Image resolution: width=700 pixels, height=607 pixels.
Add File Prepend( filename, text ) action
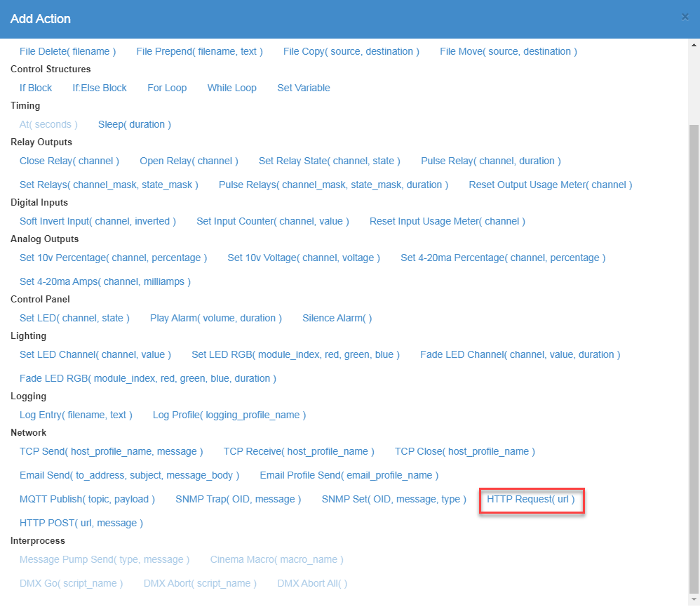coord(200,51)
